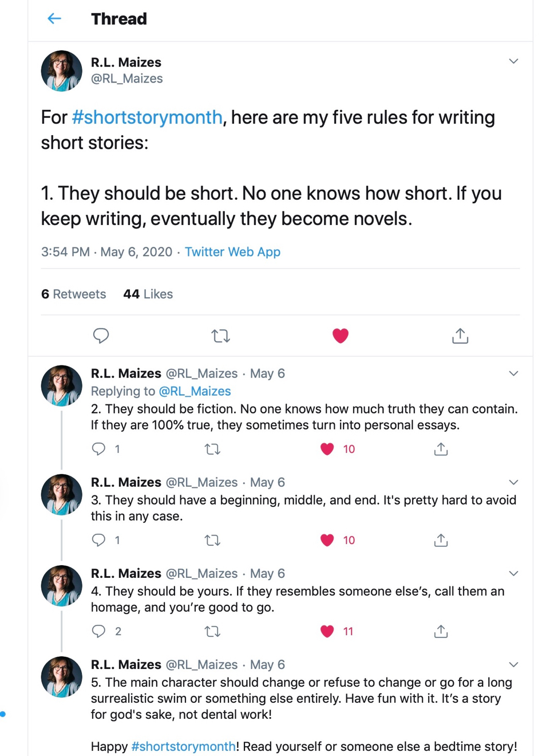Screen dimensions: 558x756
Task: Retweet the main five rules tweet
Action: [x=220, y=336]
